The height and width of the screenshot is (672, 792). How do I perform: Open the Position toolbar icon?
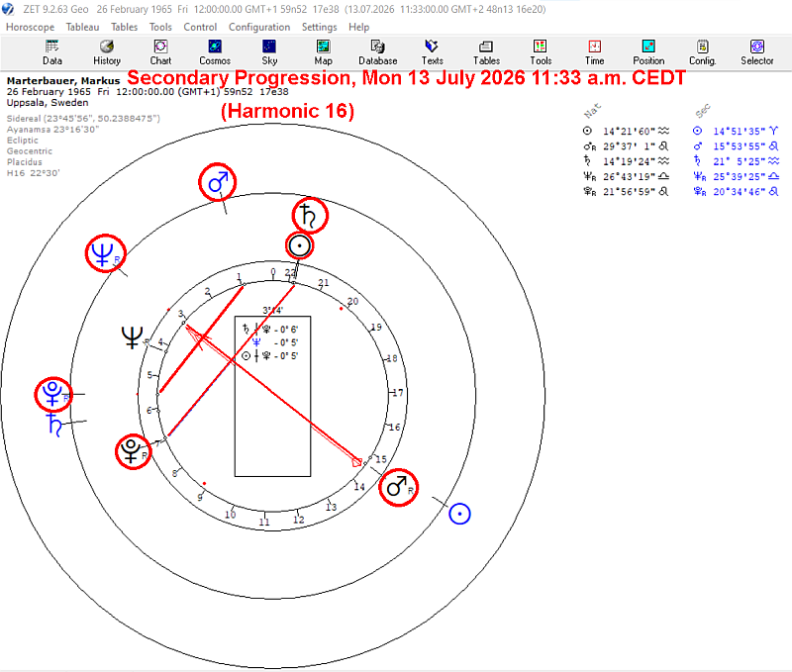click(648, 52)
